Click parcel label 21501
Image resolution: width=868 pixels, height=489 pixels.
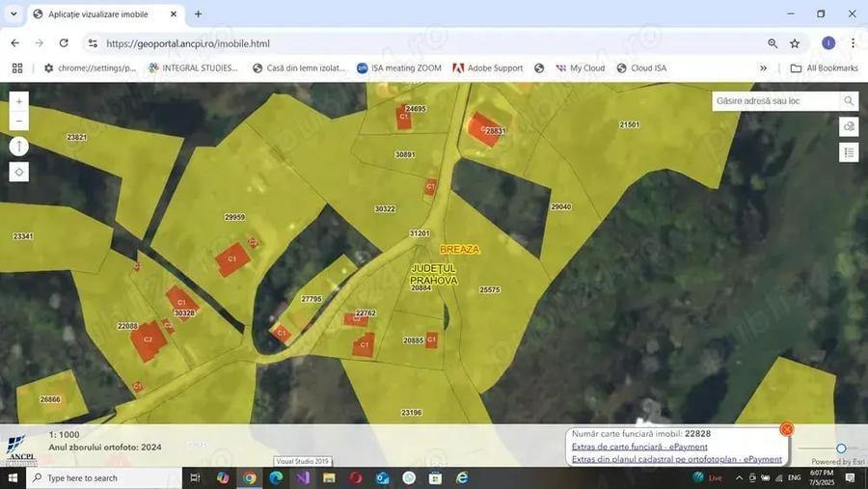pyautogui.click(x=630, y=124)
